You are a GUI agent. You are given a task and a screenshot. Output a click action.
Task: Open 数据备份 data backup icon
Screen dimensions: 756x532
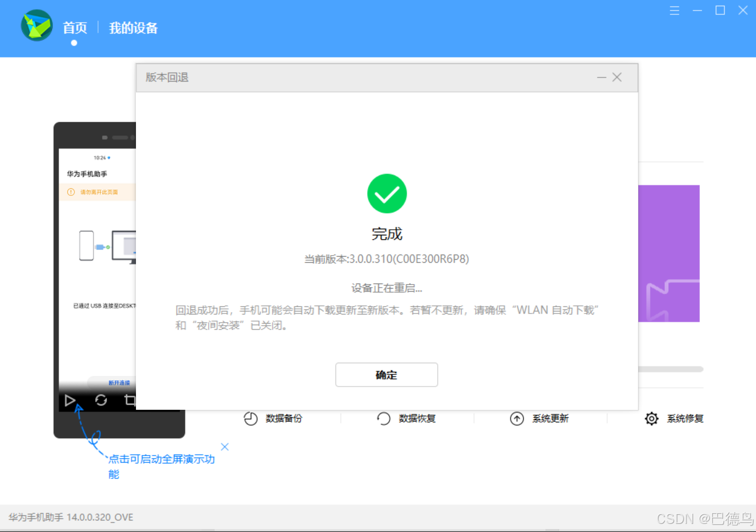point(251,418)
